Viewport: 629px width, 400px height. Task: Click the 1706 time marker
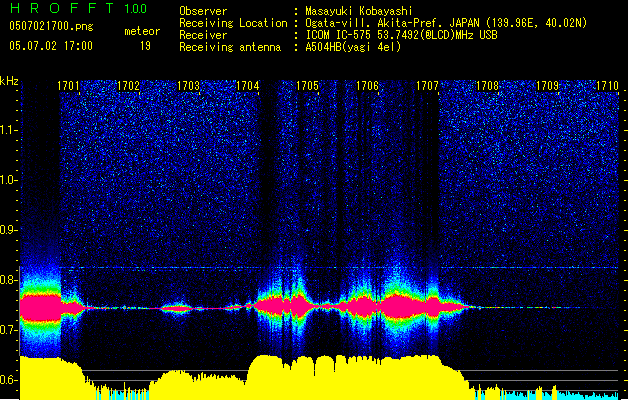click(x=367, y=86)
